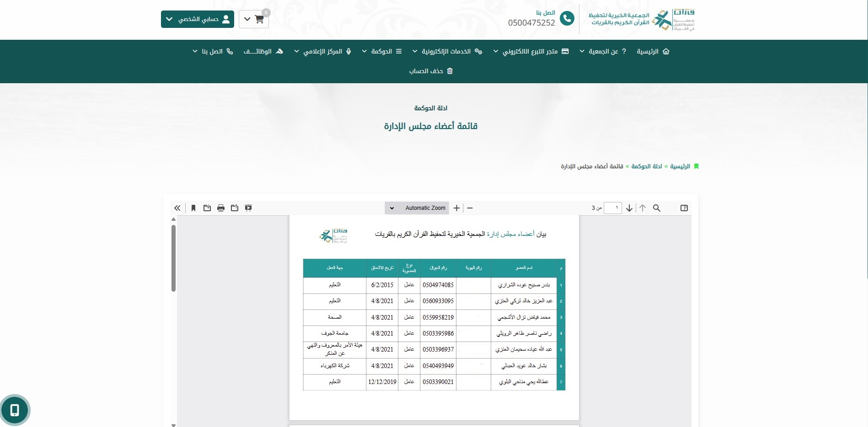868x427 pixels.
Task: Open the المركز الإعلامي menu item
Action: coord(323,51)
